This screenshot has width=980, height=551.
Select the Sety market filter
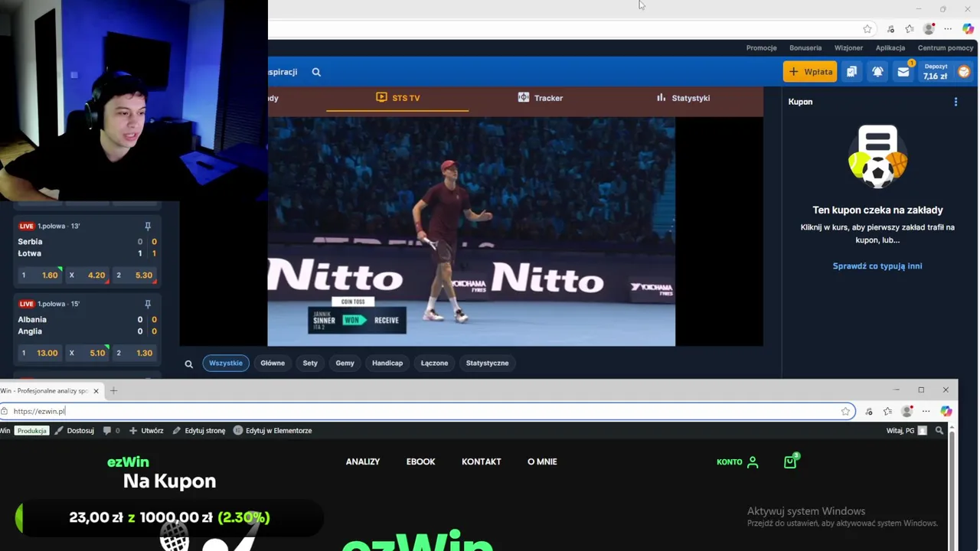(x=310, y=363)
